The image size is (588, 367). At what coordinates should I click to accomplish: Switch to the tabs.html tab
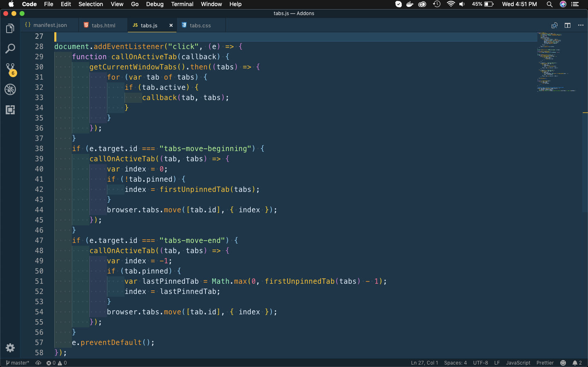pyautogui.click(x=103, y=25)
